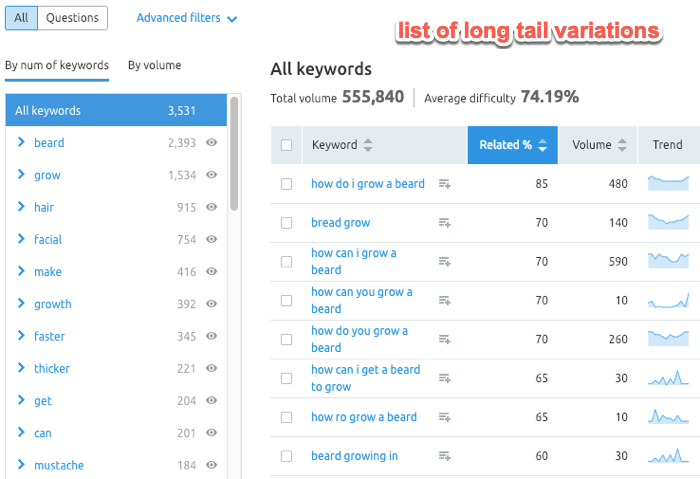Open the Advanced filters dropdown
Viewport: 700px width, 479px height.
(187, 18)
